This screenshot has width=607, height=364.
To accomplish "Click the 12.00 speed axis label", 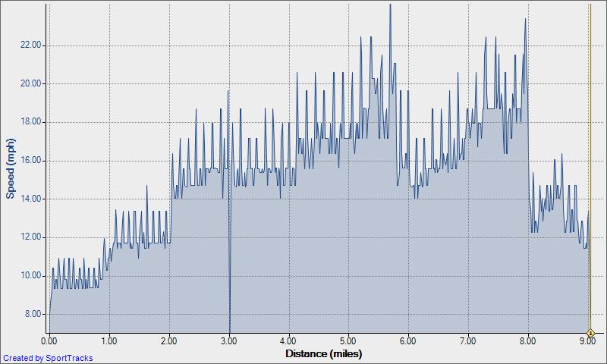I will point(30,237).
